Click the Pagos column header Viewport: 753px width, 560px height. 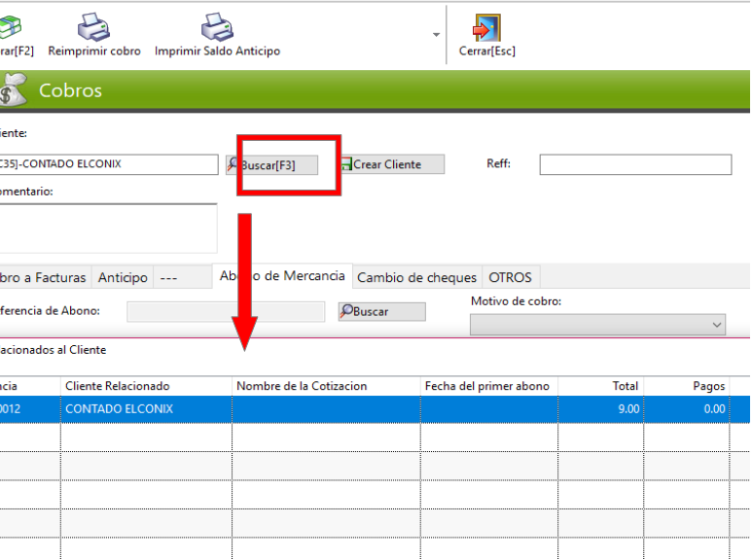687,386
